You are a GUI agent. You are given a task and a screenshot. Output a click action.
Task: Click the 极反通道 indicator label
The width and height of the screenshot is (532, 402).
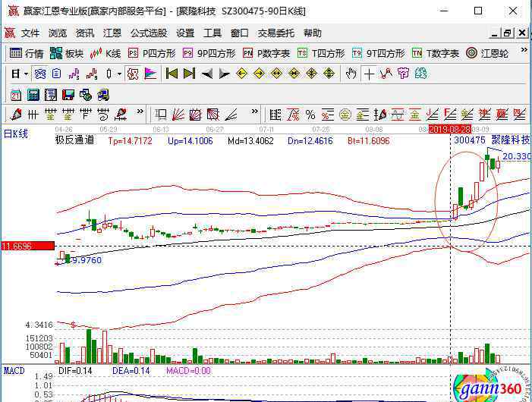74,140
